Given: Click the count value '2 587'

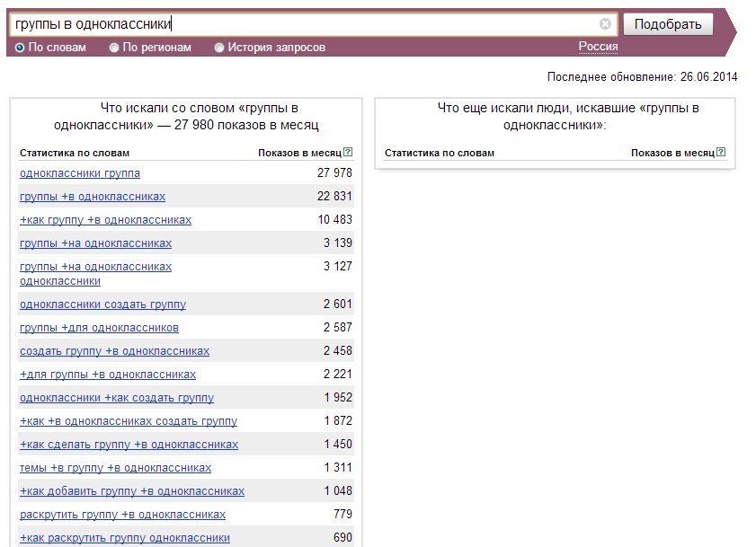Looking at the screenshot, I should click(338, 327).
